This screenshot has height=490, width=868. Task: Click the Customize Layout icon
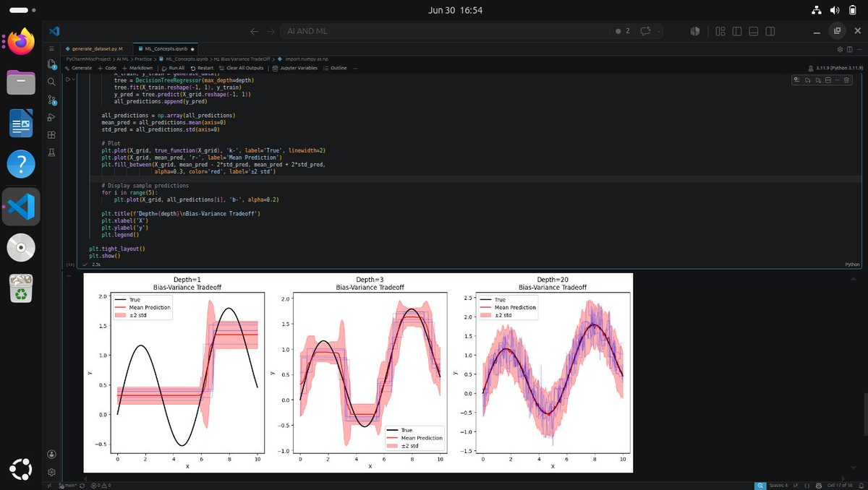pyautogui.click(x=720, y=31)
